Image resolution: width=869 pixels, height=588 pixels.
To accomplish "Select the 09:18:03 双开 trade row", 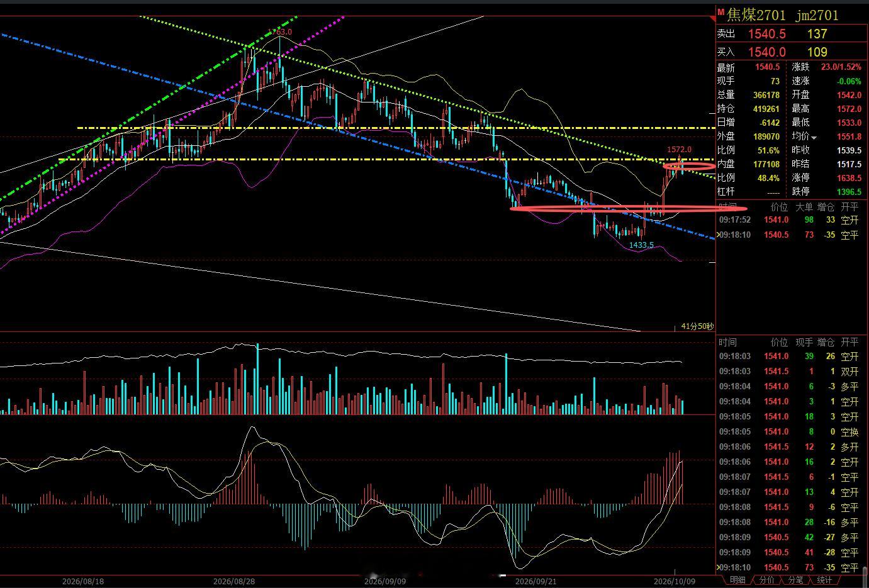I will pyautogui.click(x=792, y=371).
